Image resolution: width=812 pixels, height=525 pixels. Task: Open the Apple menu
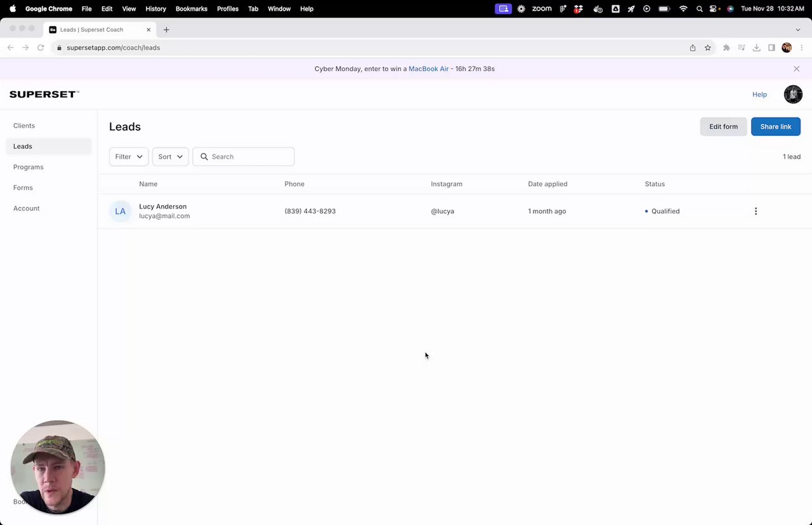(12, 9)
